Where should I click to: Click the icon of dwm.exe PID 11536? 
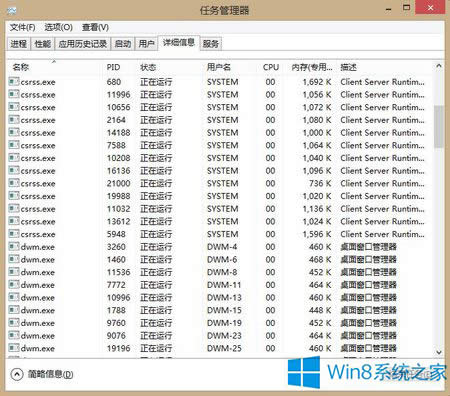(14, 272)
